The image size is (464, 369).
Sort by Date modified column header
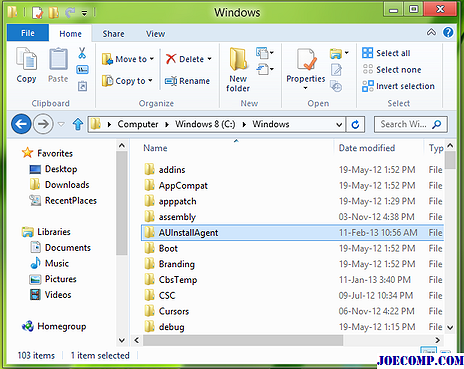click(367, 148)
